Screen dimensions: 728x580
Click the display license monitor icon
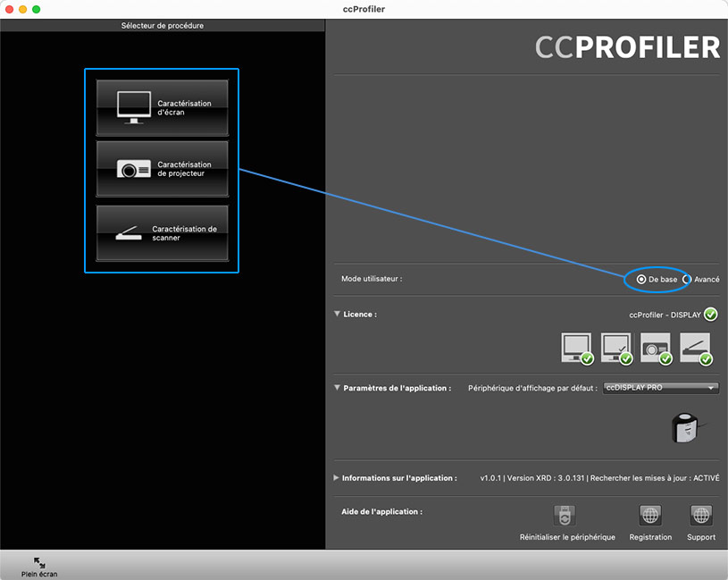pos(577,349)
